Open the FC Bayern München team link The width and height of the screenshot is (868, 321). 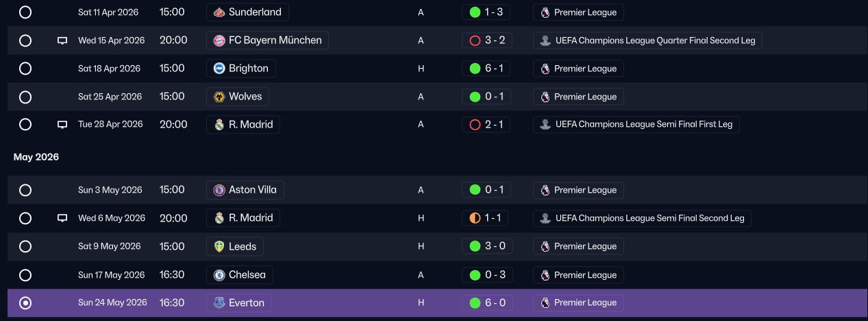[267, 40]
